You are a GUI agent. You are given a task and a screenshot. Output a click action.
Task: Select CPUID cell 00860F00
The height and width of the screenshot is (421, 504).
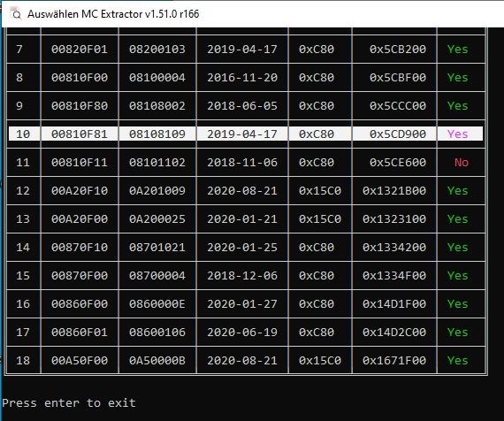click(79, 304)
